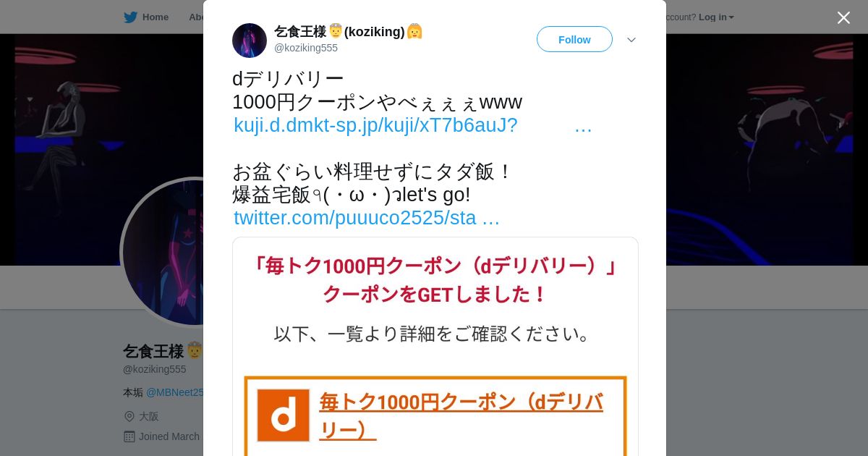868x456 pixels.
Task: Open the kuji.d.dmkt-sp.jp coupon link
Action: click(x=413, y=125)
